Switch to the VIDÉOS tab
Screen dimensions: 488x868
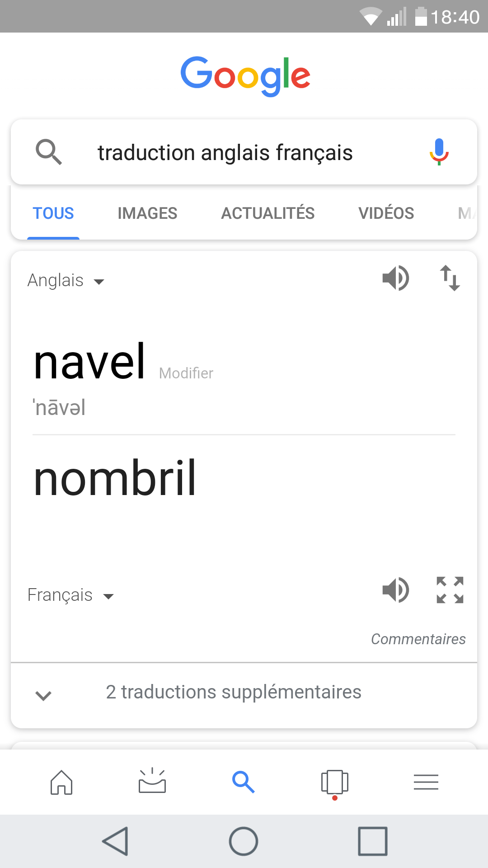[x=386, y=213]
